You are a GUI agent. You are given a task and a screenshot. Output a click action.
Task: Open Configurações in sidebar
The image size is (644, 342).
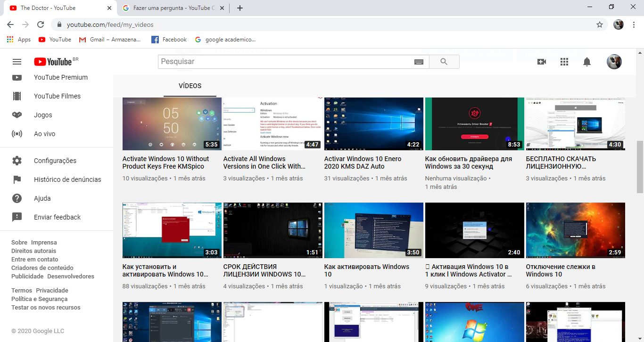click(57, 161)
